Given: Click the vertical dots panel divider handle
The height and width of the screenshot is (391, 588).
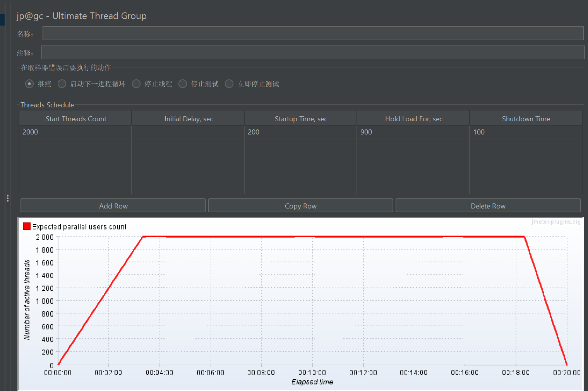Looking at the screenshot, I should (x=8, y=198).
